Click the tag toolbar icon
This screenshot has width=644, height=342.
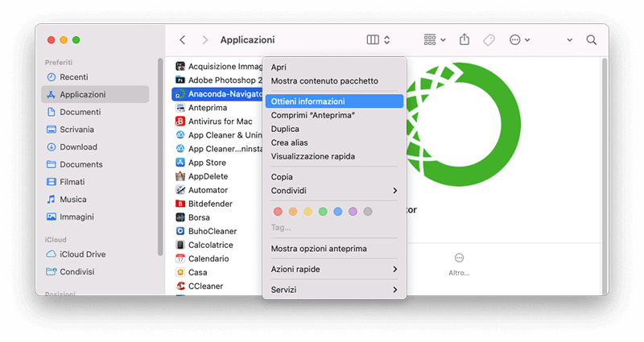click(x=489, y=39)
